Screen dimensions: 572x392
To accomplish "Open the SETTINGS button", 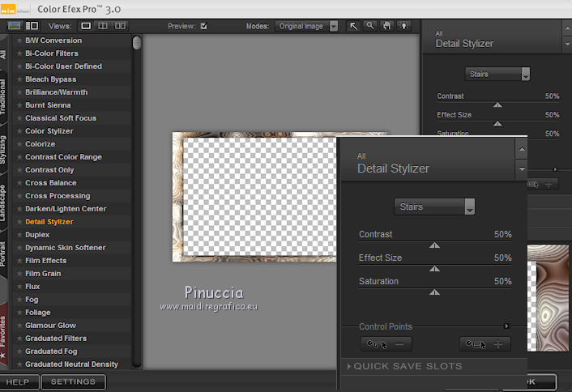I will pyautogui.click(x=73, y=381).
